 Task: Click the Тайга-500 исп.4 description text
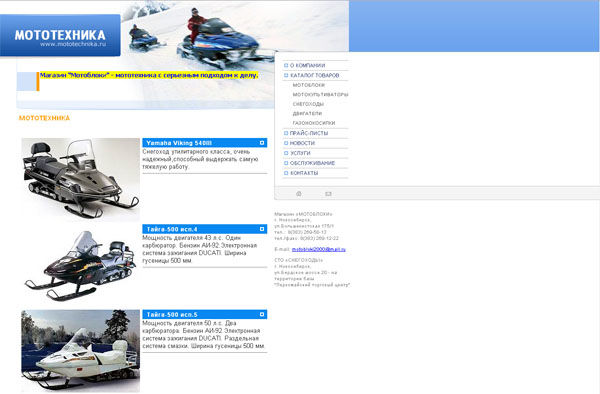click(x=199, y=249)
